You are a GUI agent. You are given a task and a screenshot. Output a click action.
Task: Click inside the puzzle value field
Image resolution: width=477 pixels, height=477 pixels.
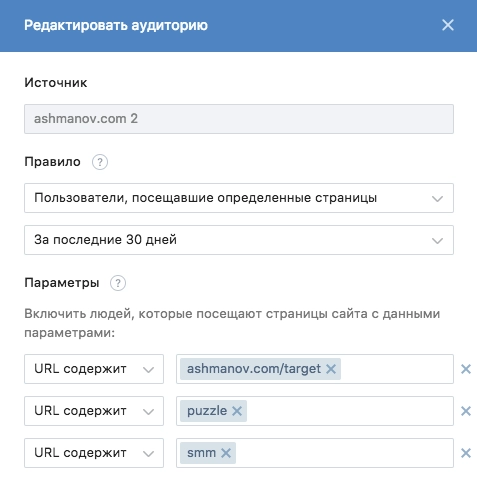click(350, 411)
